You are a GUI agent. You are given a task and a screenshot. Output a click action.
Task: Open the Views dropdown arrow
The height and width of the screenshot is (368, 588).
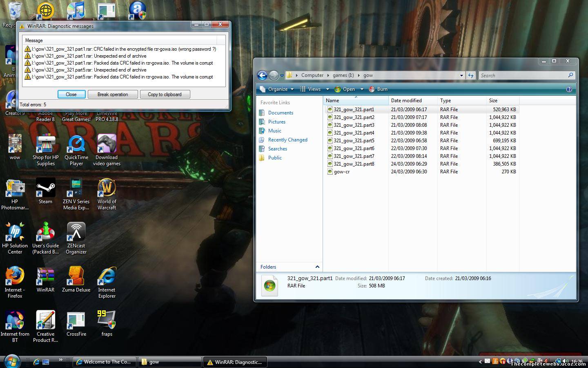327,89
